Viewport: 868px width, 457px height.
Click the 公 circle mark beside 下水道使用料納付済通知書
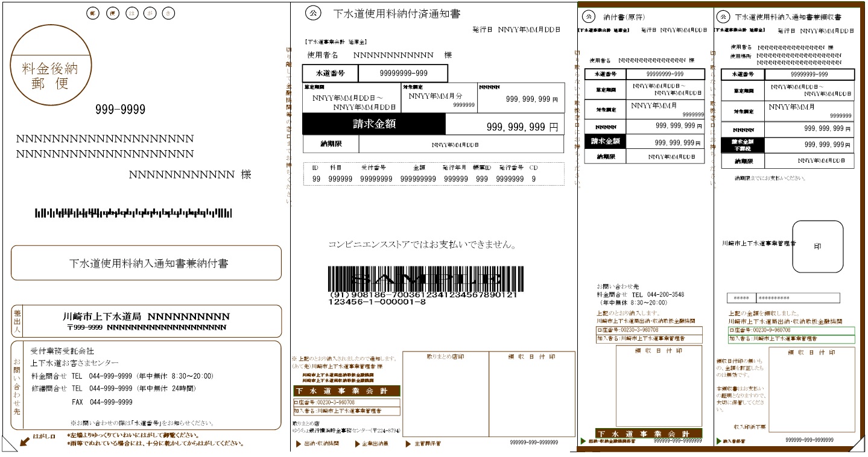pos(312,12)
